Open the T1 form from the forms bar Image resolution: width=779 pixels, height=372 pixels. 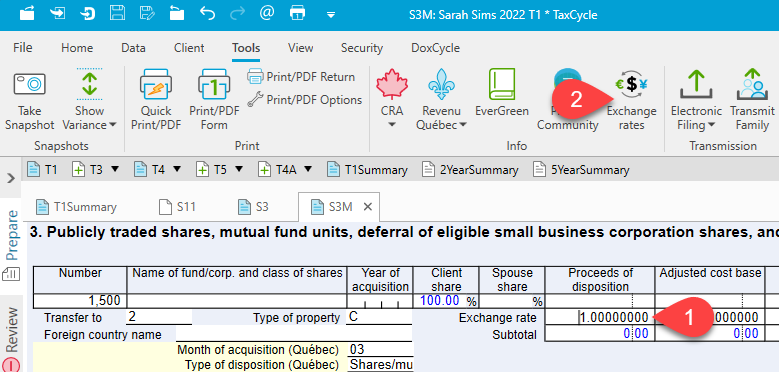tap(43, 170)
